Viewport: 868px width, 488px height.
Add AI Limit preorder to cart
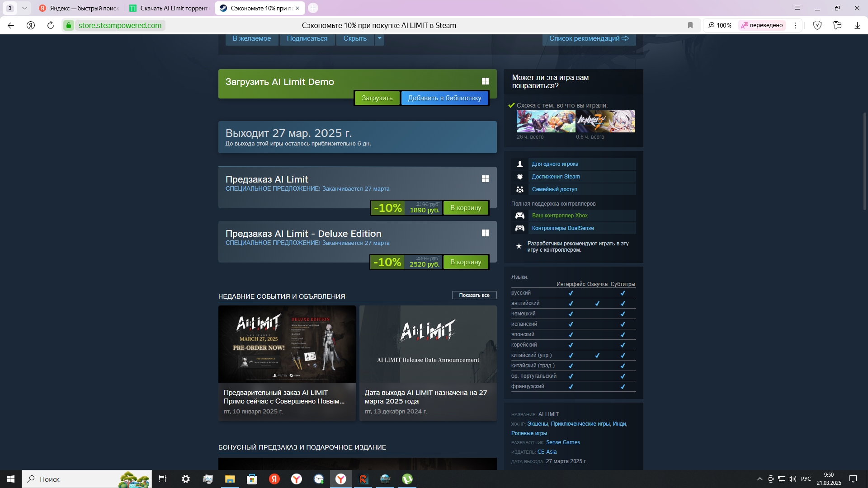pyautogui.click(x=465, y=208)
